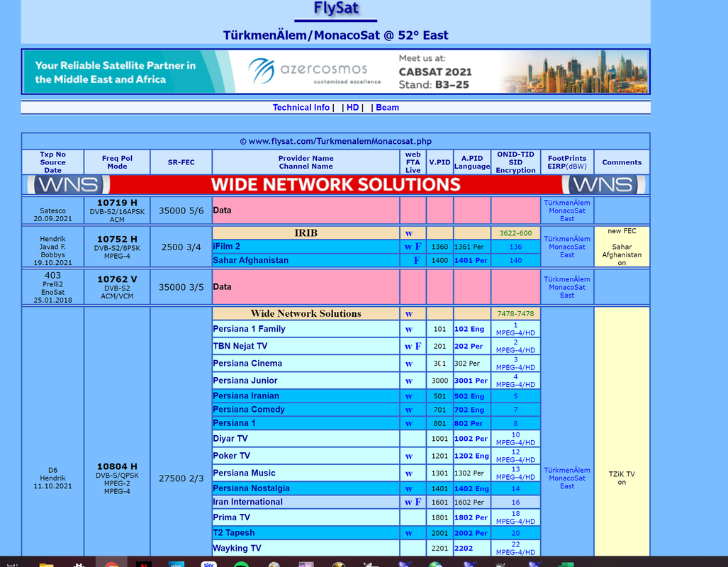
Task: Open the azercosmos CABSAT 2021 banner ad
Action: tap(335, 72)
